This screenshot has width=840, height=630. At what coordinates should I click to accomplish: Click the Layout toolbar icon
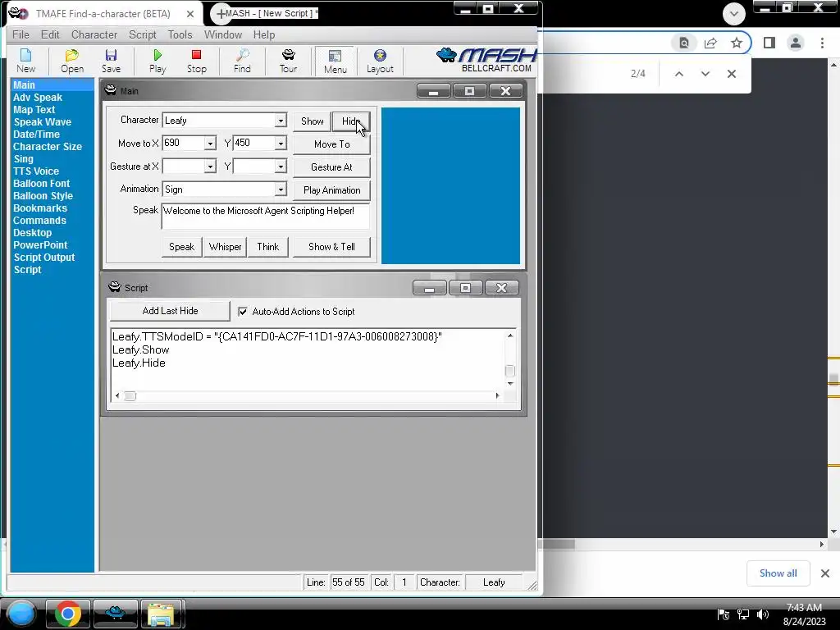click(380, 61)
